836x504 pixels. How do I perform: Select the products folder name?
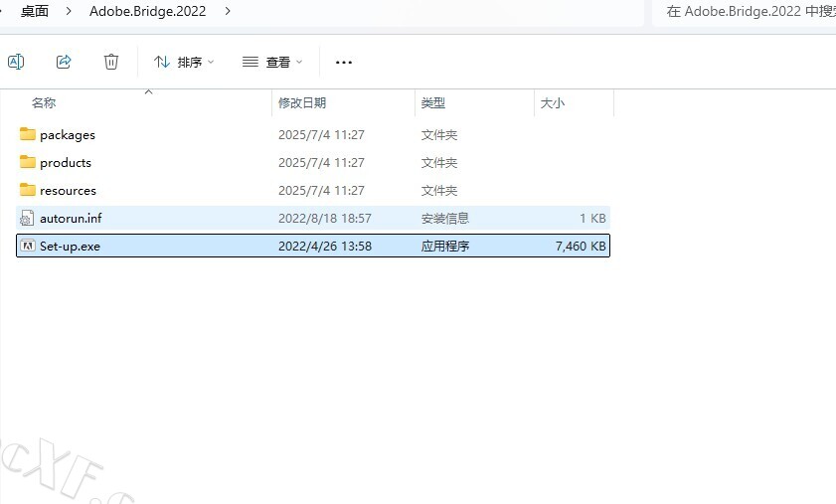click(x=66, y=163)
